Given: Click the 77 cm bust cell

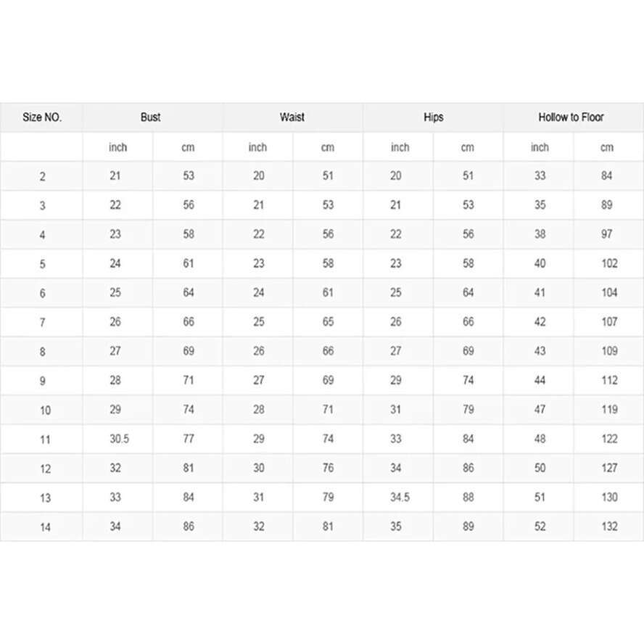Looking at the screenshot, I should coord(189,439).
